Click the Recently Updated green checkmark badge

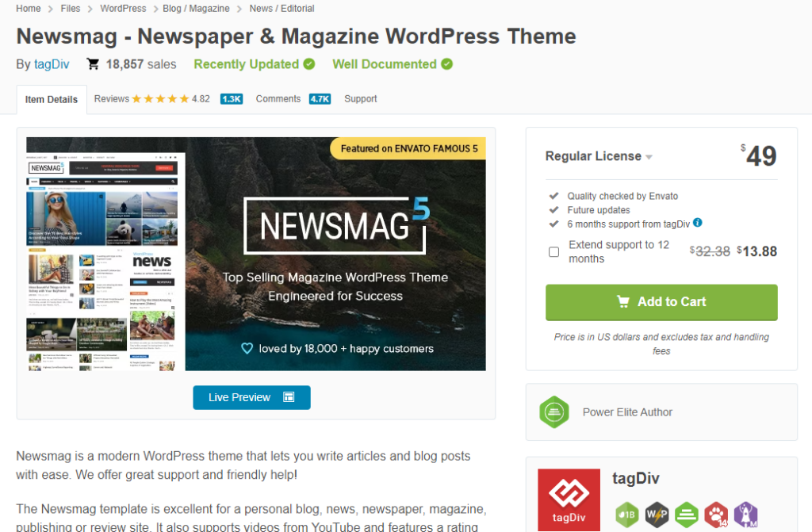(309, 64)
